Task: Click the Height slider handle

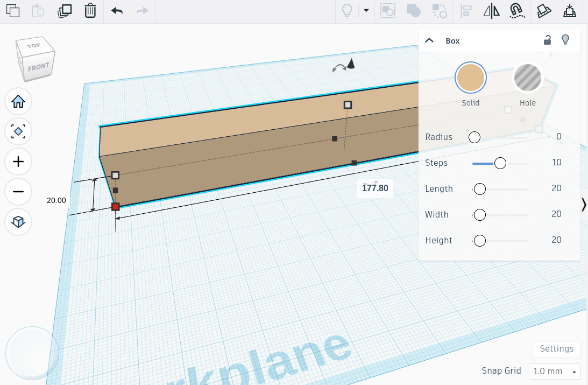Action: coord(480,241)
